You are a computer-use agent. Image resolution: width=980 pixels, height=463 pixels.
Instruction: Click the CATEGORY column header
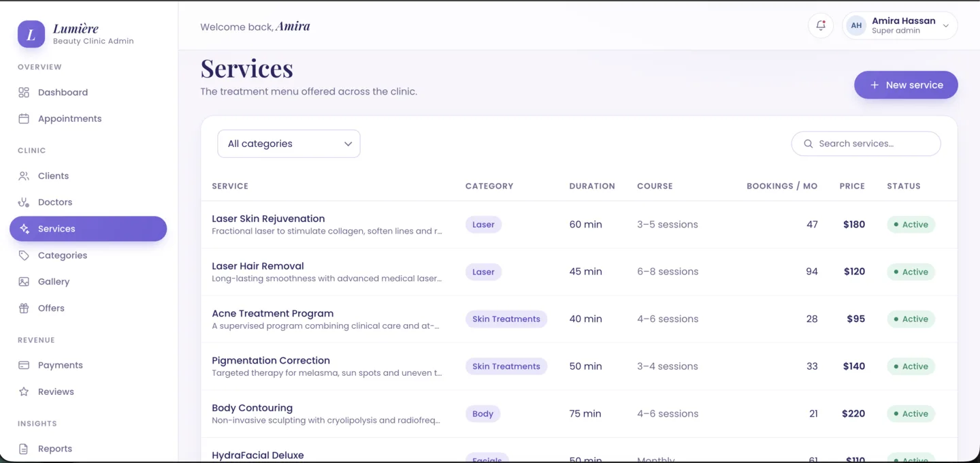tap(489, 186)
